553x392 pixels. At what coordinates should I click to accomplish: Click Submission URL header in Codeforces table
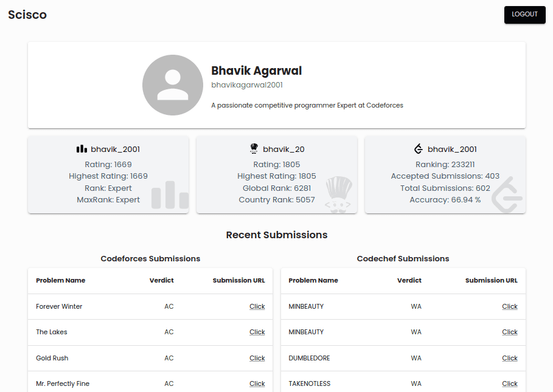point(238,280)
